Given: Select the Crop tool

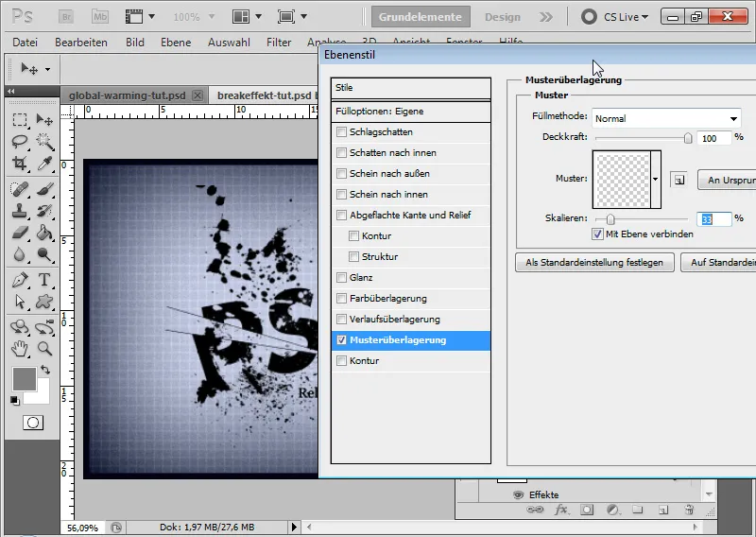Looking at the screenshot, I should (20, 163).
